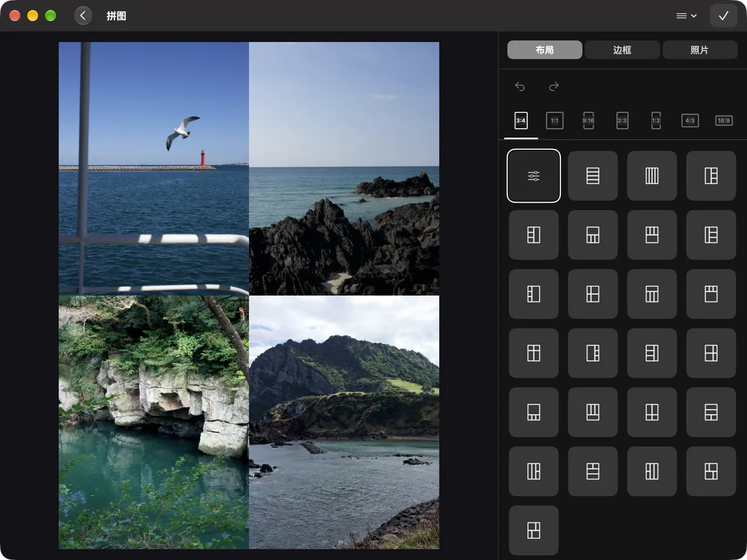Switch canvas to 4:3 ratio
747x560 pixels.
(690, 121)
